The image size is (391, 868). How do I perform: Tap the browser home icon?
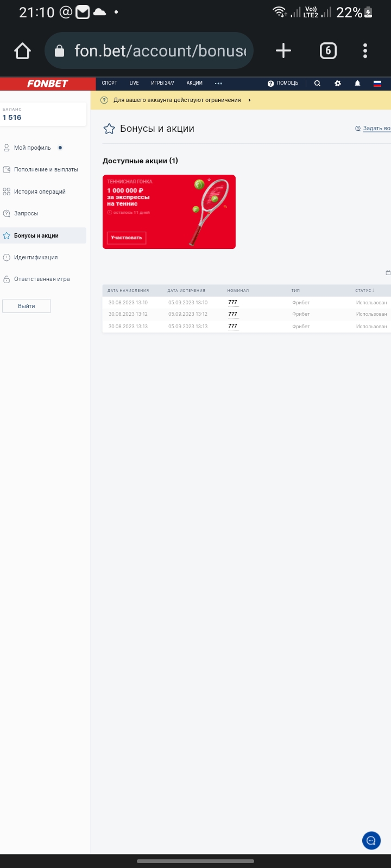(x=22, y=51)
